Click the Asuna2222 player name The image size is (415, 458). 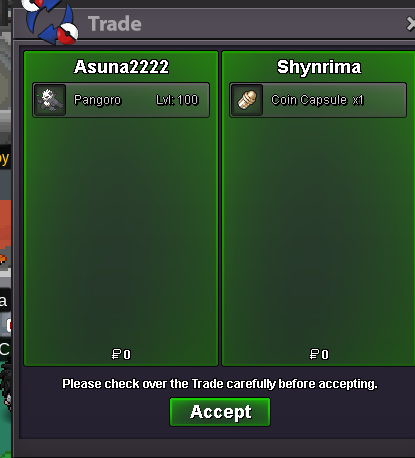121,67
